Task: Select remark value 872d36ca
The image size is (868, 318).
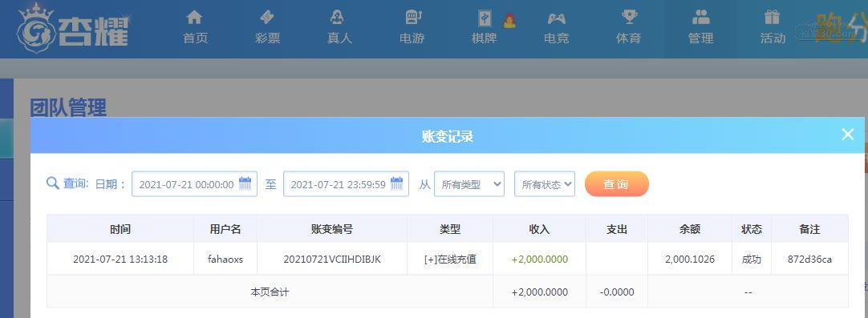Action: (809, 259)
